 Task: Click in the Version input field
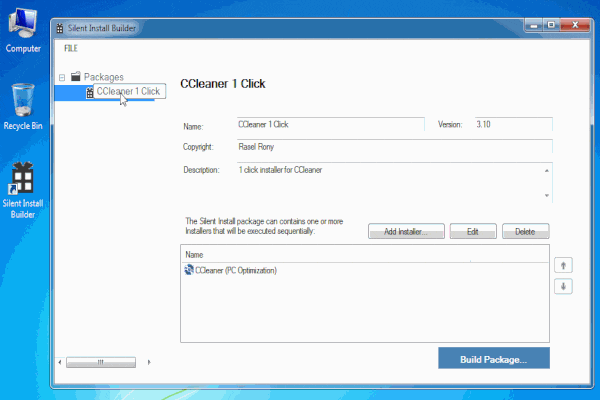(x=514, y=124)
